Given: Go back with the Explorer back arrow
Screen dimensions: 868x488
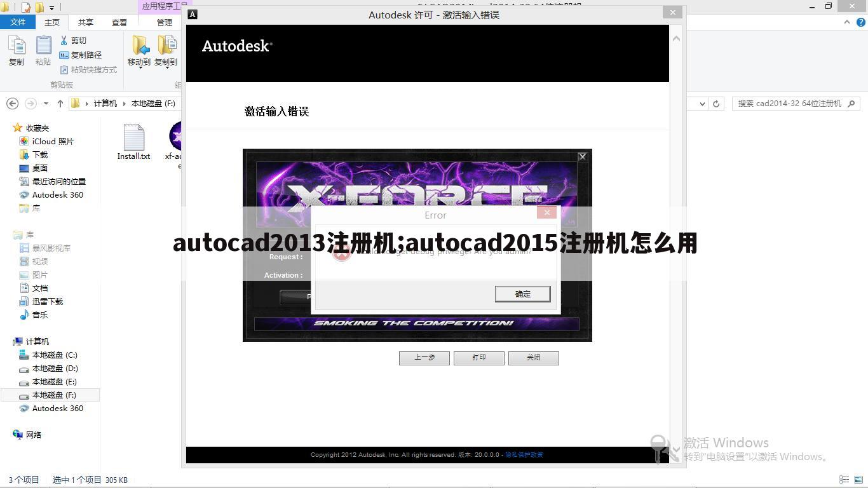Looking at the screenshot, I should (12, 103).
